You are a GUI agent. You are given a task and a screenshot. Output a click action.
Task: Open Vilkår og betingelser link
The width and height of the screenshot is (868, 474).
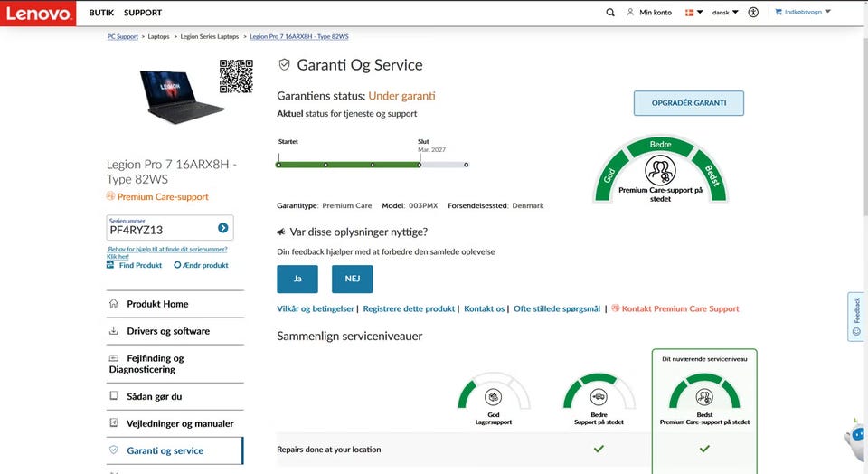pyautogui.click(x=316, y=309)
